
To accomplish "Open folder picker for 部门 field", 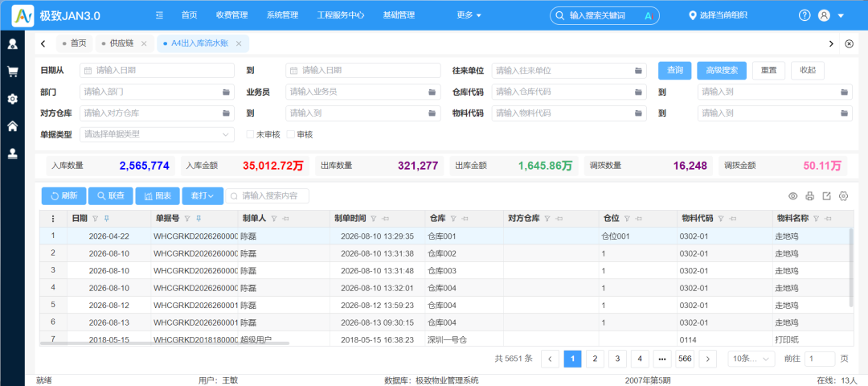I will pyautogui.click(x=227, y=92).
